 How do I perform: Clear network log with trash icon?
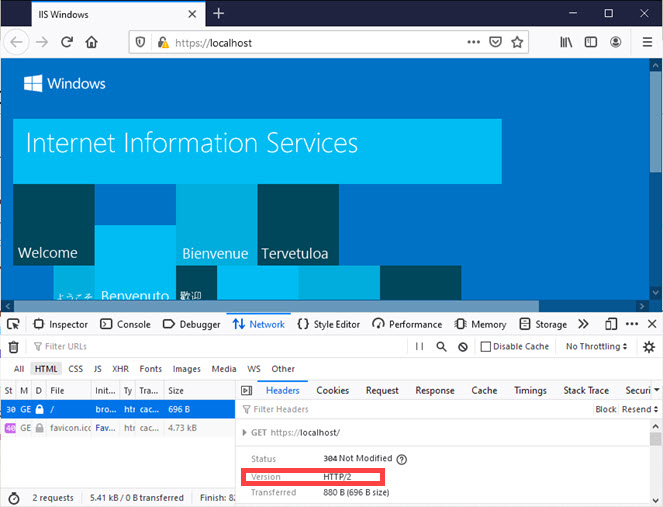click(14, 347)
